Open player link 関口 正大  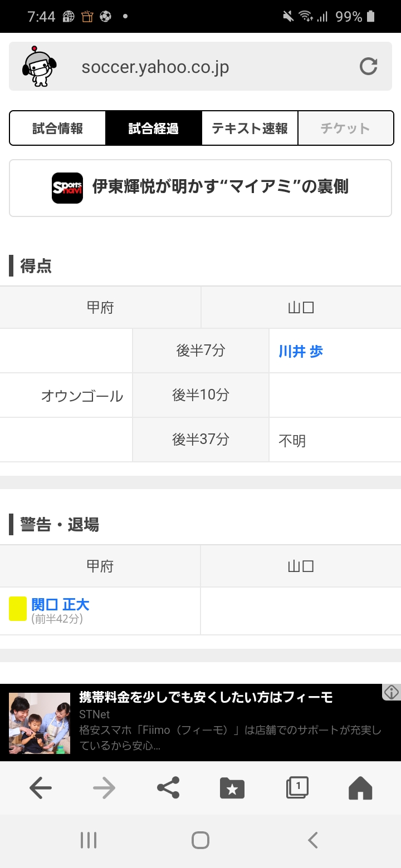(x=60, y=604)
